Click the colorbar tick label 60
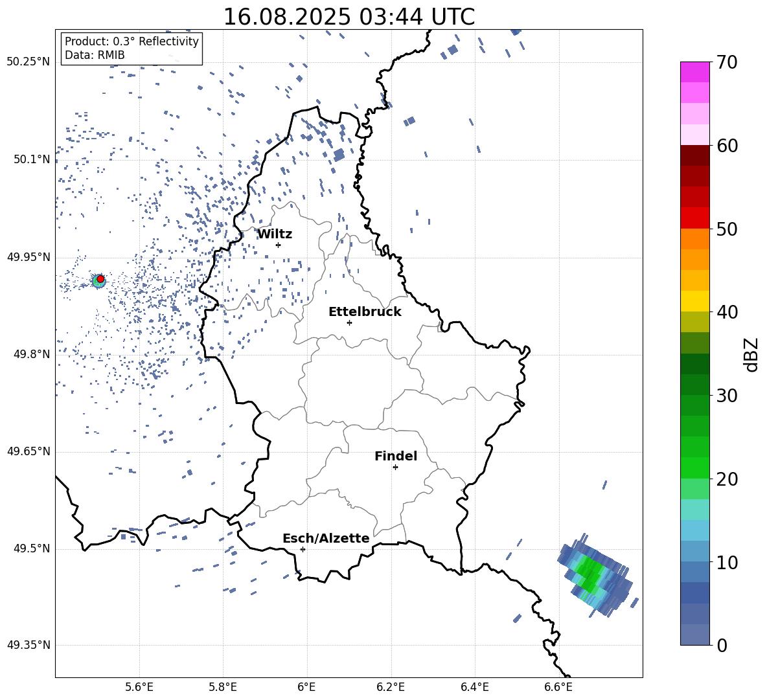 (x=727, y=146)
